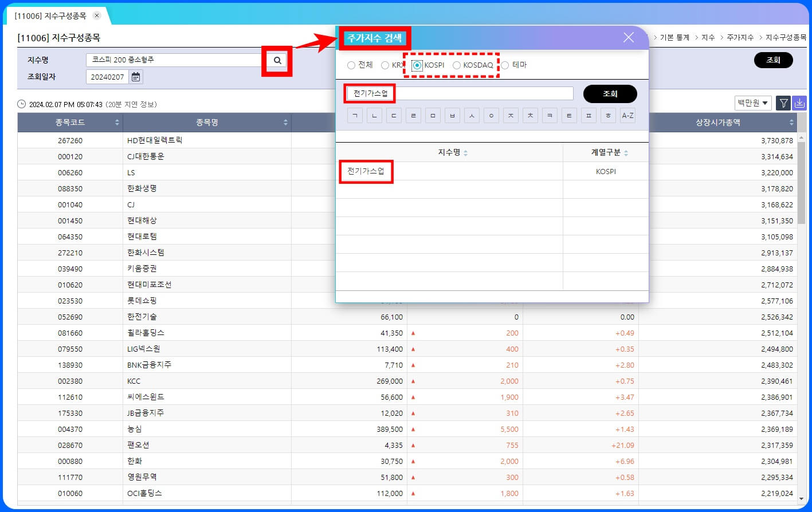
Task: Go to 지수 breadcrumb
Action: click(708, 37)
